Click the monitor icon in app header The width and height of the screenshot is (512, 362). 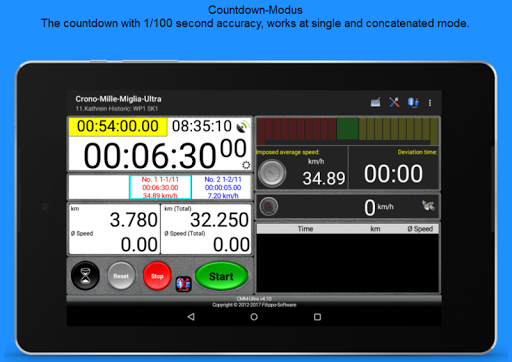[375, 102]
